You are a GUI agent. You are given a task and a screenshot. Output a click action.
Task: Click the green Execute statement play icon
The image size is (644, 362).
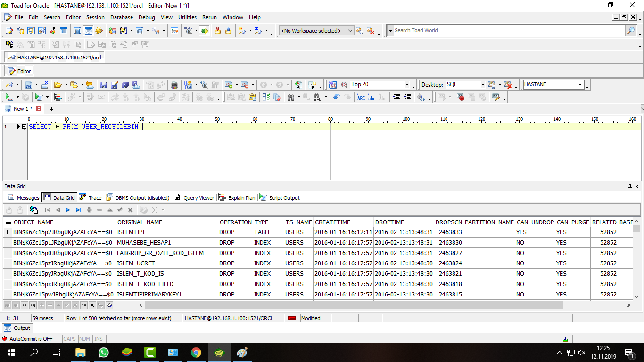[x=8, y=97]
